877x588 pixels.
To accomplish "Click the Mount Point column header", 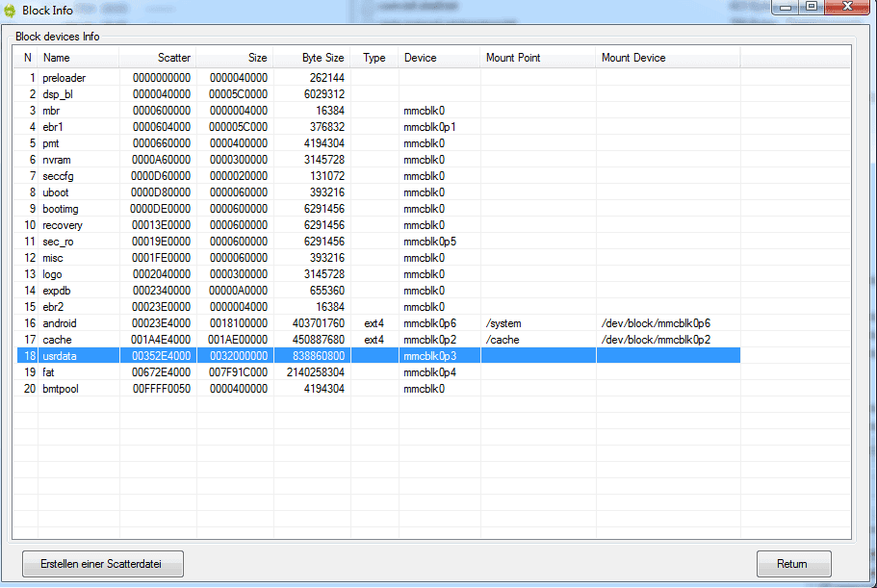I will click(537, 58).
